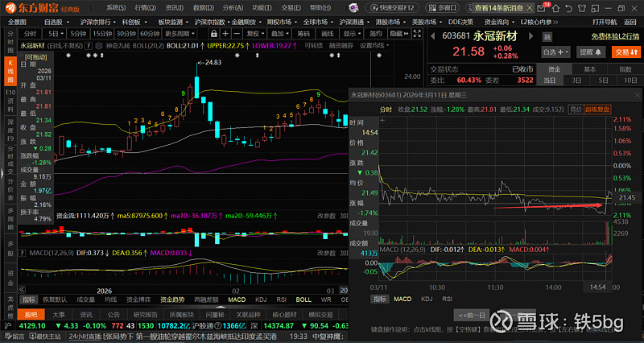Go to previous stock arrow
This screenshot has width=644, height=343.
[432, 36]
